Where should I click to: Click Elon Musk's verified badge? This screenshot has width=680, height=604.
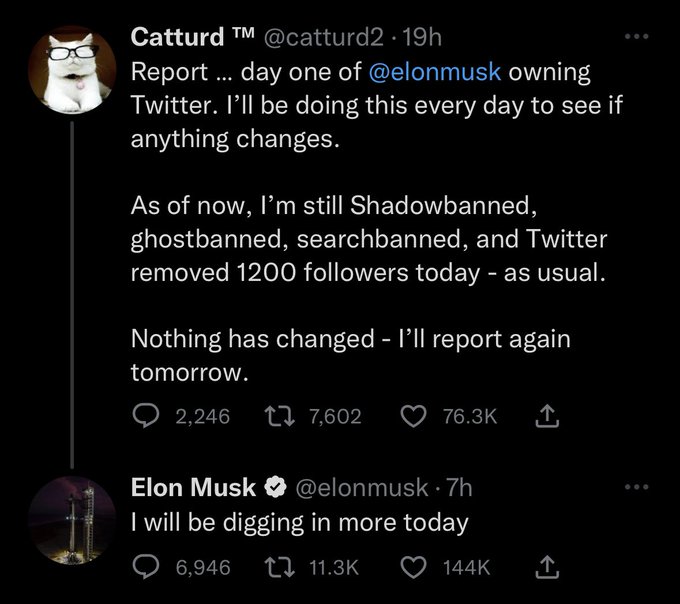(275, 489)
